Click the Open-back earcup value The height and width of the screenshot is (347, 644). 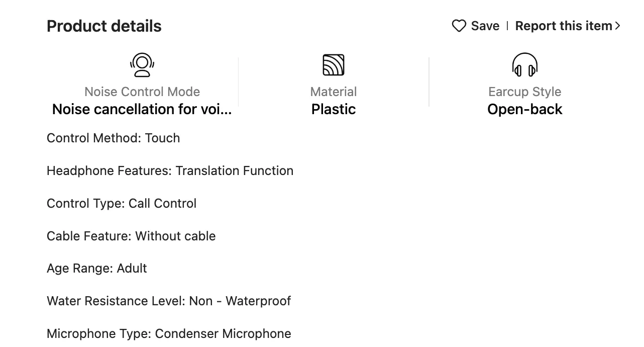525,109
